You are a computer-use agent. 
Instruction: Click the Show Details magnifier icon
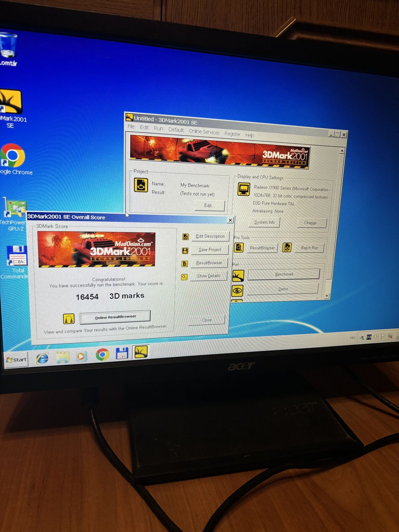click(184, 277)
